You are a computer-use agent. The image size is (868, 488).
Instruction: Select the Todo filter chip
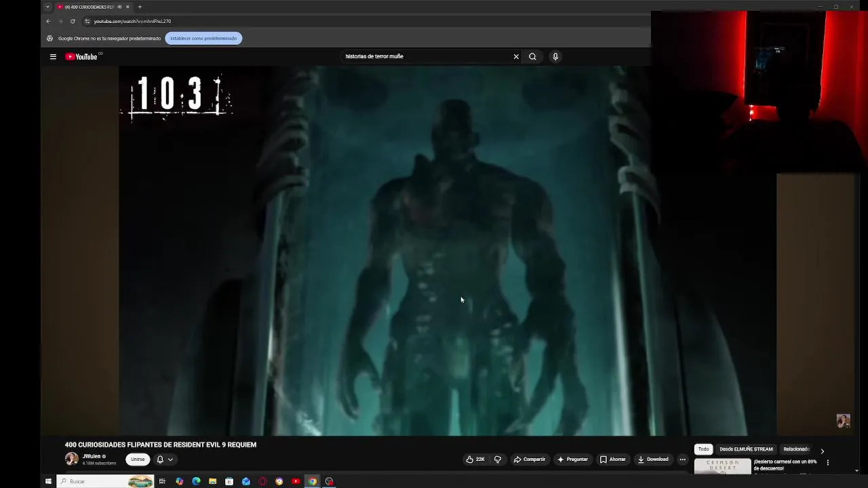(704, 449)
